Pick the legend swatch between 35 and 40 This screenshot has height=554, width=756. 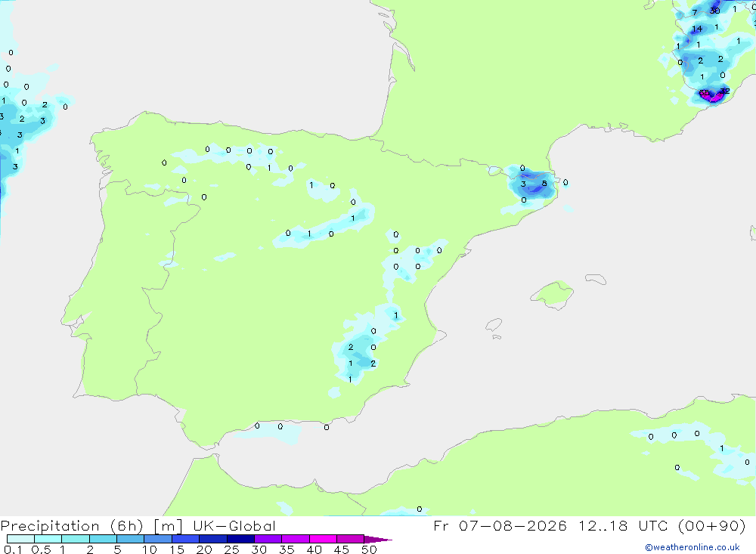point(296,539)
